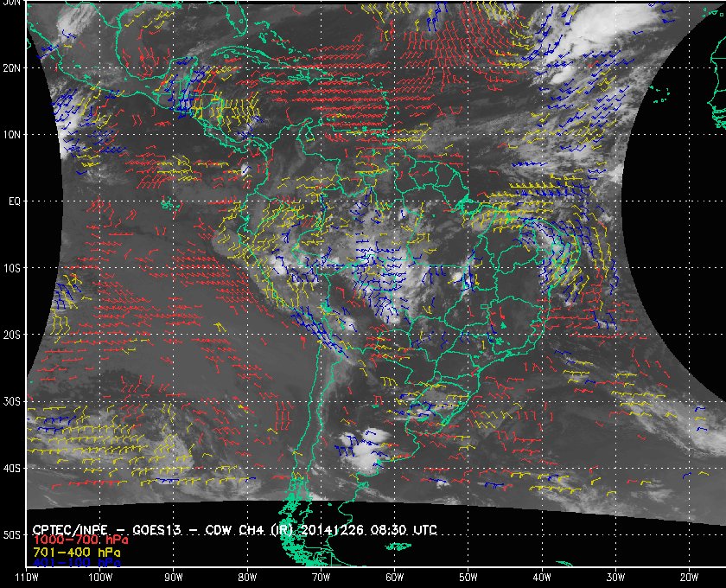Click the 60W longitude label
This screenshot has width=726, height=588.
[394, 578]
